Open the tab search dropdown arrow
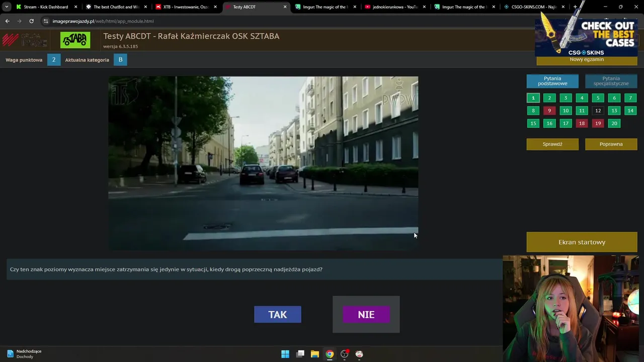 point(7,7)
